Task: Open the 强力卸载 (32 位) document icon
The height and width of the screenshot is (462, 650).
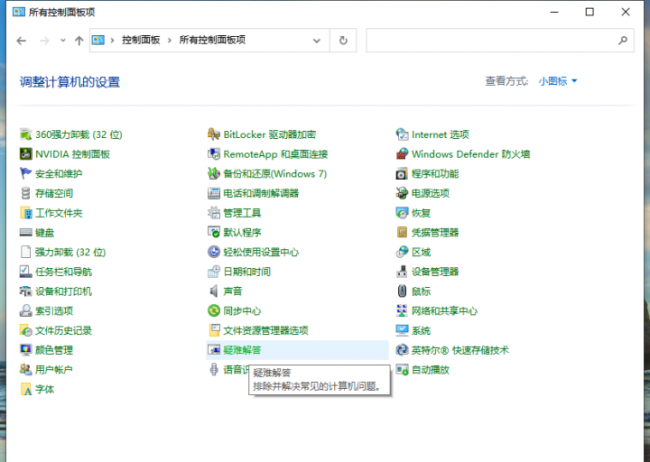Action: (26, 252)
